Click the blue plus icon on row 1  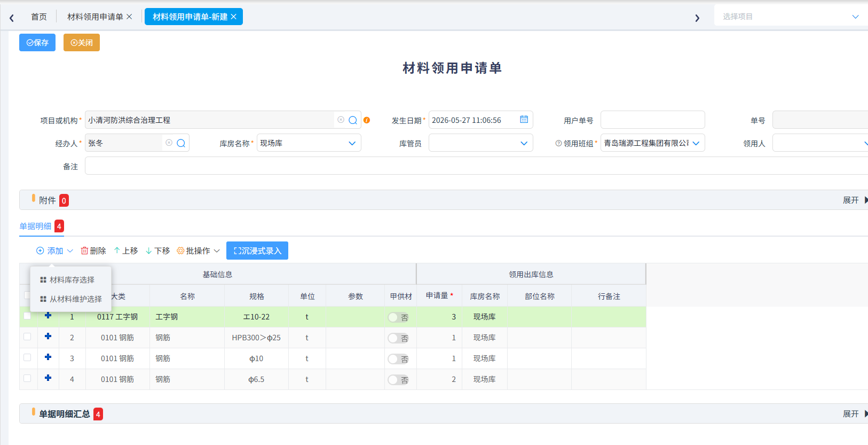[x=48, y=315]
